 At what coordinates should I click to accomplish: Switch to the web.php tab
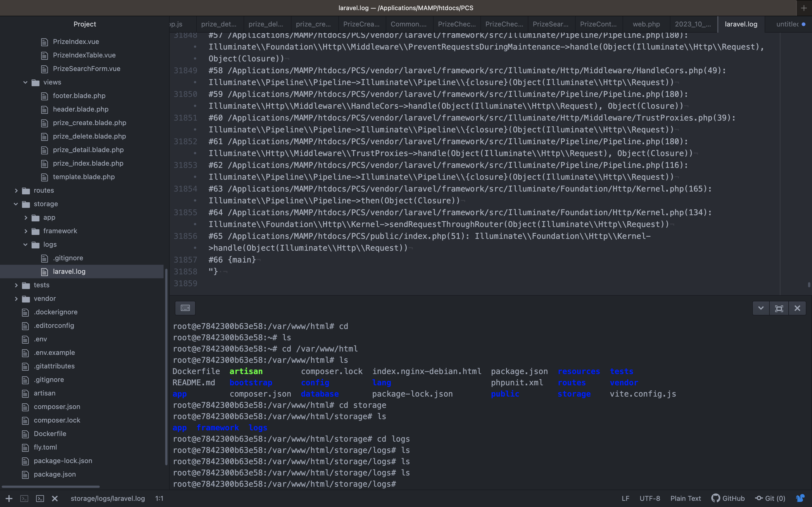tap(646, 24)
